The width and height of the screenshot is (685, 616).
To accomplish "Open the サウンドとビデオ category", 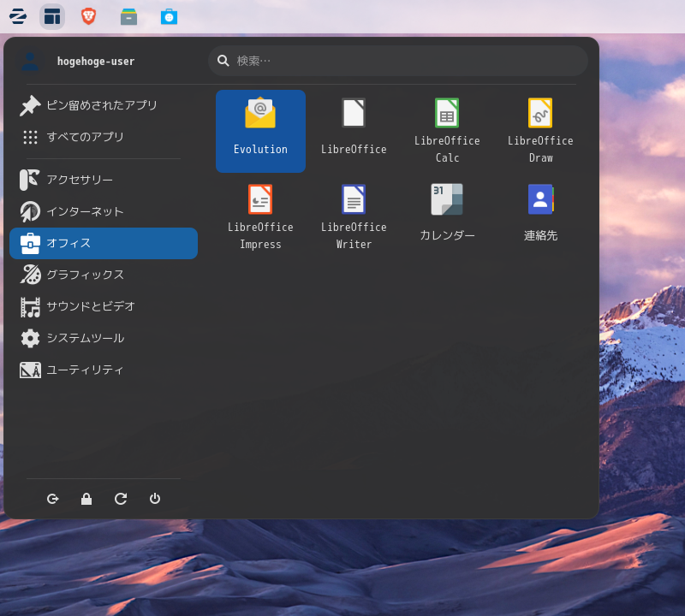I will coord(104,306).
